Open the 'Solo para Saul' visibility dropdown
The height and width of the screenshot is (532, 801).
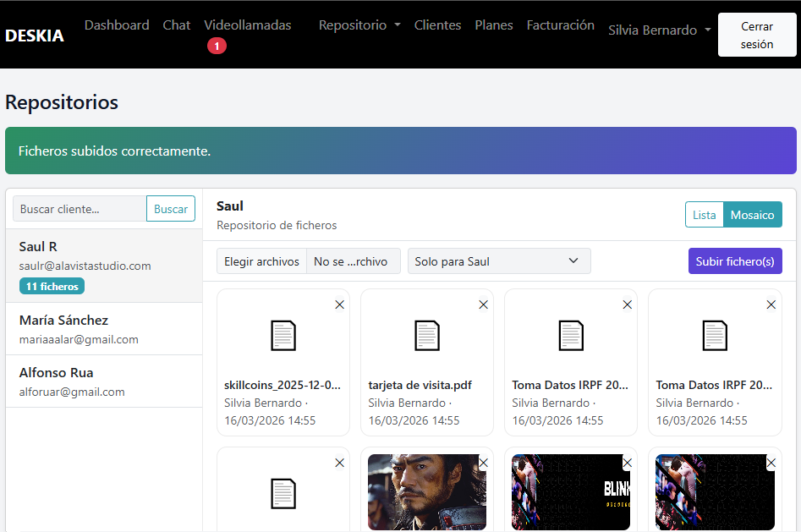tap(498, 261)
